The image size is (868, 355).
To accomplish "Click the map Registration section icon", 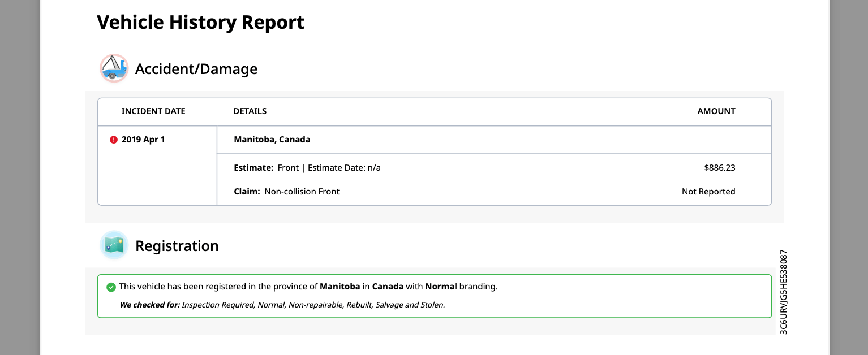I will tap(114, 245).
